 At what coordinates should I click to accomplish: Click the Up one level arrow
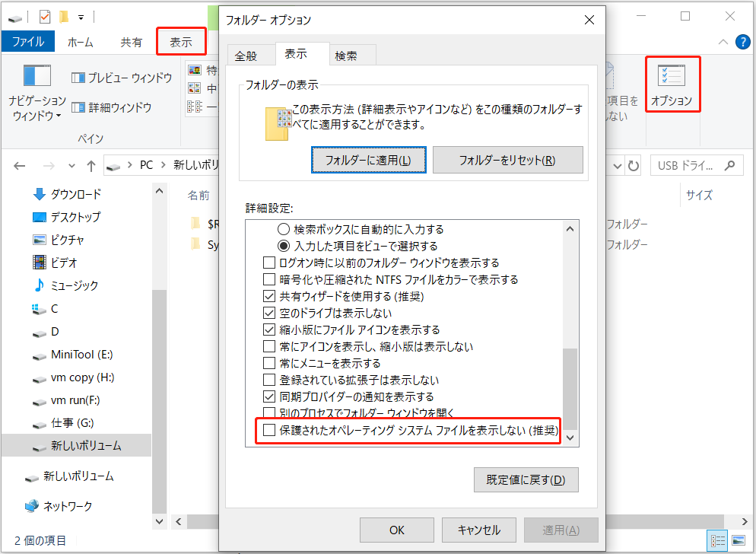[91, 166]
